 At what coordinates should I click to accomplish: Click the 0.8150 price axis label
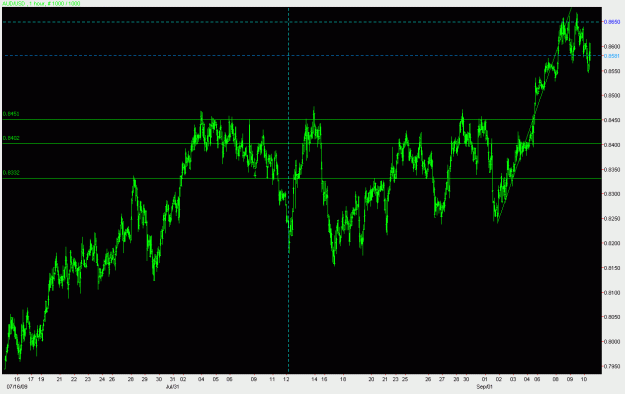[612, 268]
